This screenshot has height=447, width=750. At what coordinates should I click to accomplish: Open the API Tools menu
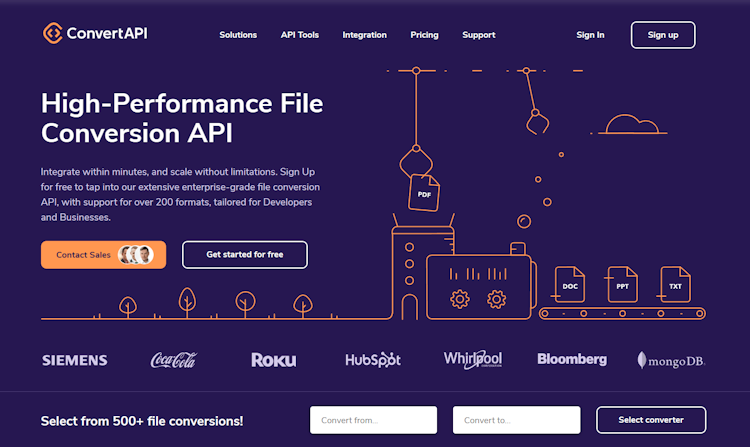tap(300, 35)
